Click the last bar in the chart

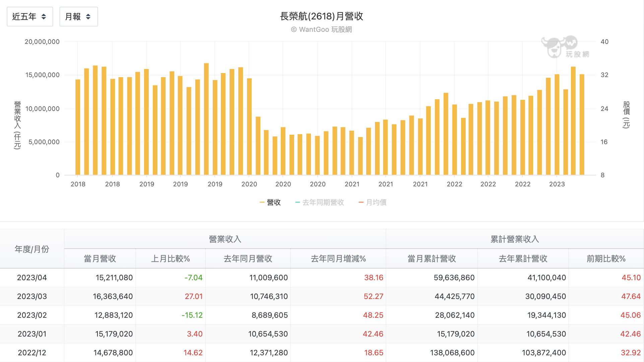click(582, 125)
